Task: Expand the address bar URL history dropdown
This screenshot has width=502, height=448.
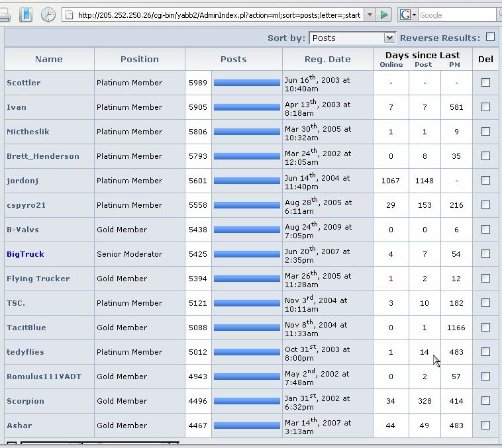Action: point(369,15)
